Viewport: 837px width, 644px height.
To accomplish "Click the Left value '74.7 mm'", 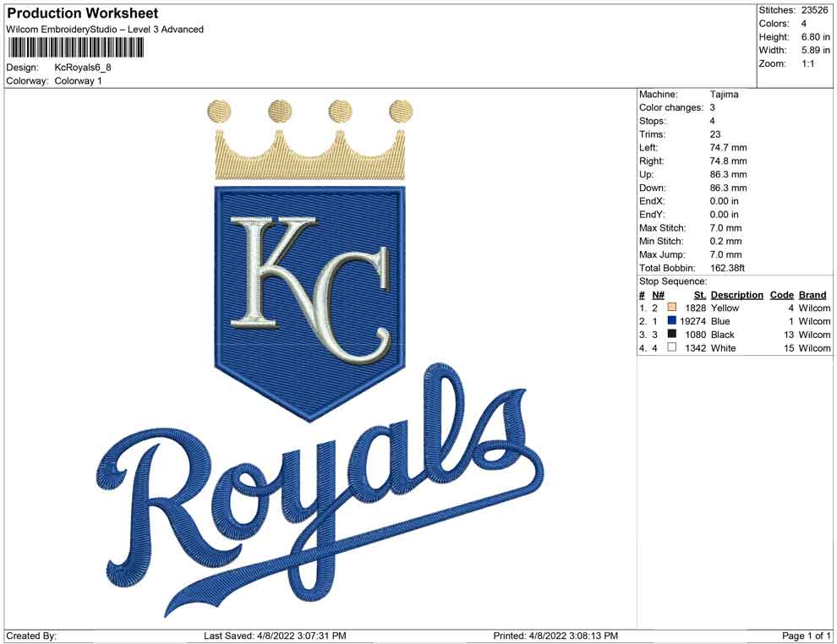I will coord(728,148).
